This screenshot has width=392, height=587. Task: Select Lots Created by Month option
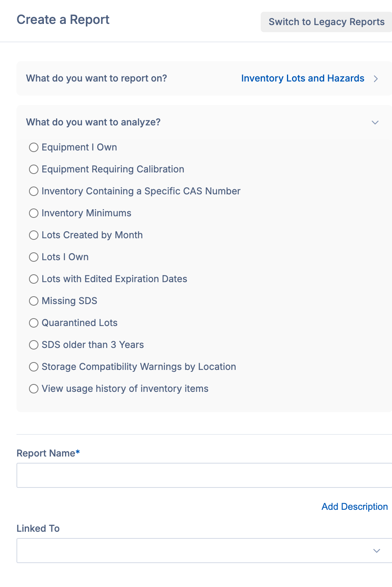coord(34,235)
